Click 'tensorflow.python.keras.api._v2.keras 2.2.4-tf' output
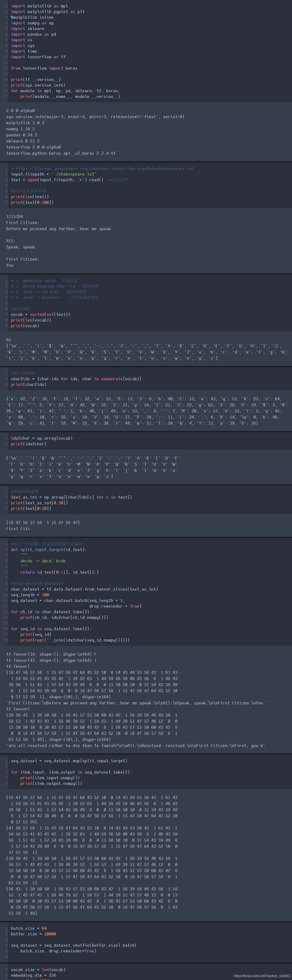 [x=61, y=153]
